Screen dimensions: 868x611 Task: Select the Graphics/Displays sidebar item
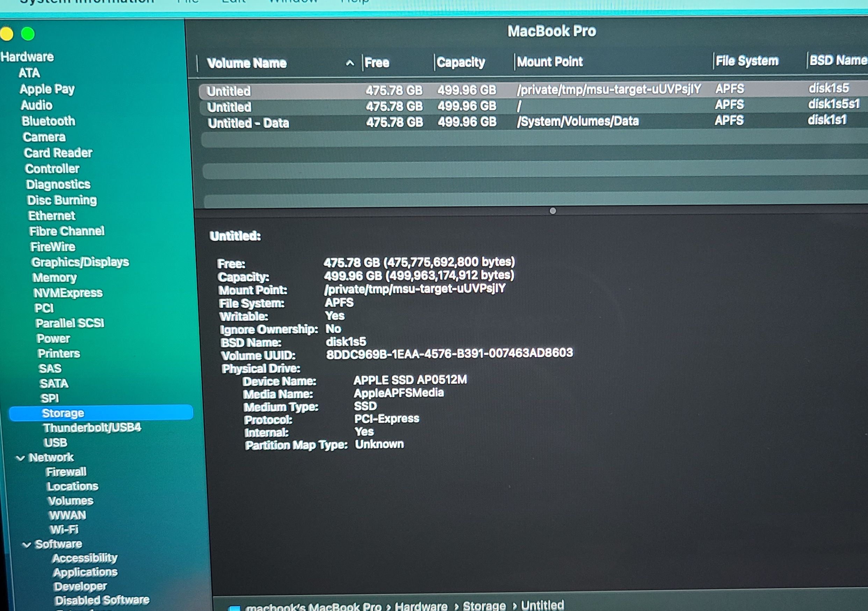(x=80, y=262)
